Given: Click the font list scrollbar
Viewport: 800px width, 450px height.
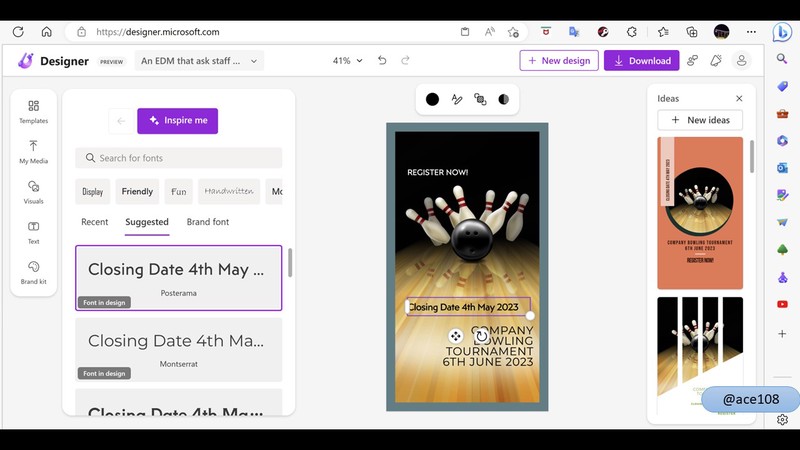Looking at the screenshot, I should (290, 263).
